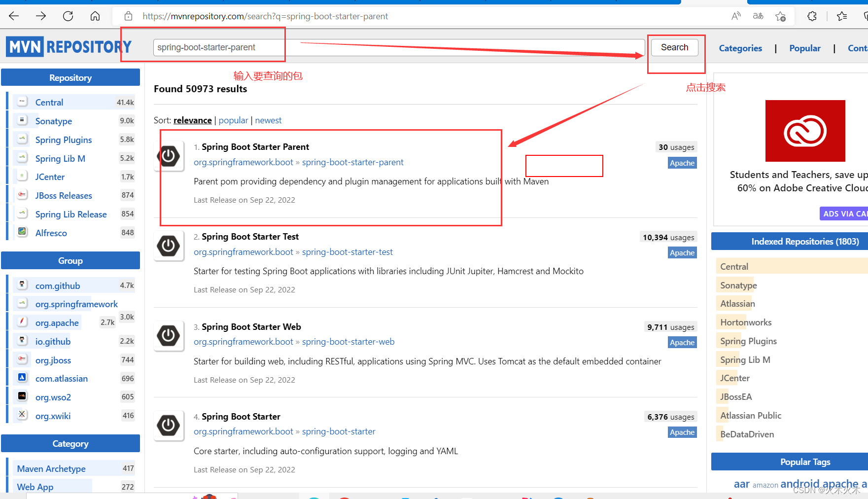Screen dimensions: 868x499
Task: Select Spring Lib Release repository
Action: pyautogui.click(x=71, y=214)
